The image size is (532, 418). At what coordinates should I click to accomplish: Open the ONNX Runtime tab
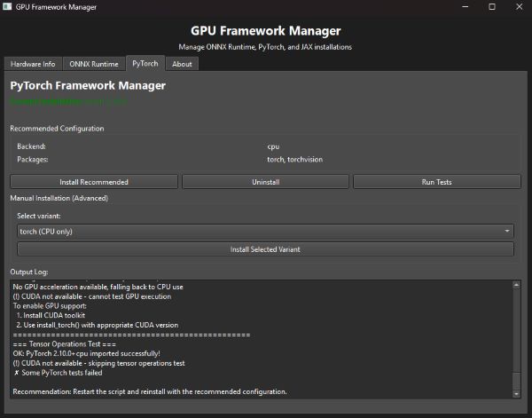click(x=93, y=64)
